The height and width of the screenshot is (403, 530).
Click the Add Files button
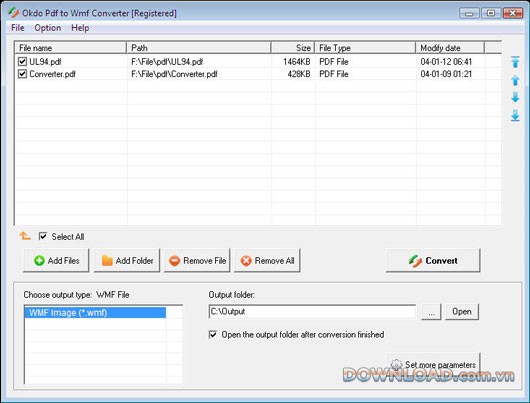[x=56, y=260]
